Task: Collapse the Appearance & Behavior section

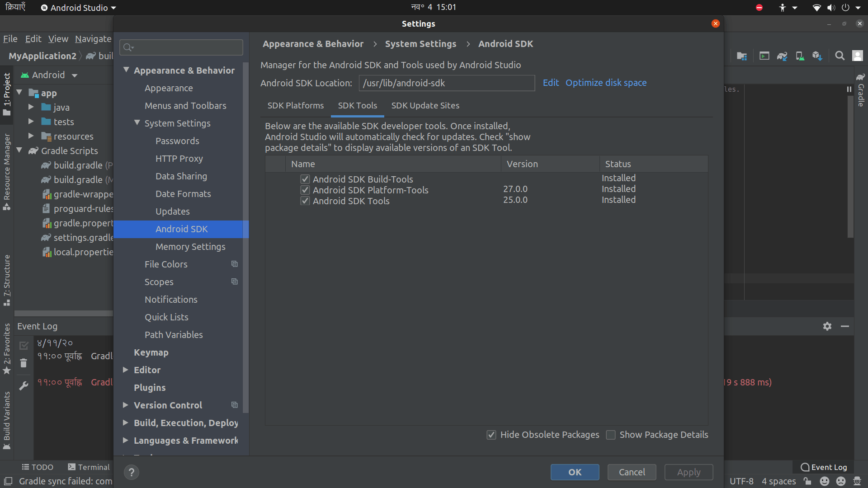Action: click(x=127, y=70)
